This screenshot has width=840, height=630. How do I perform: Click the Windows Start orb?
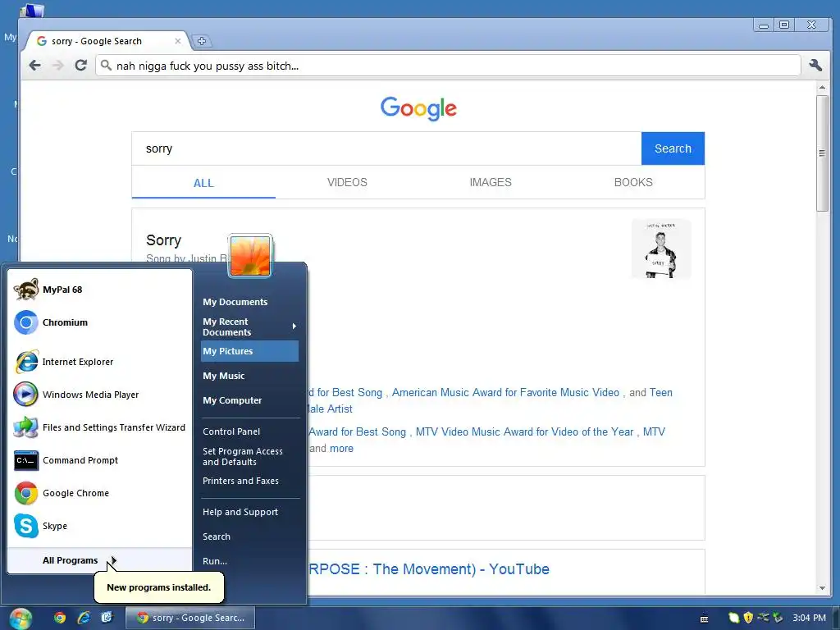[21, 619]
